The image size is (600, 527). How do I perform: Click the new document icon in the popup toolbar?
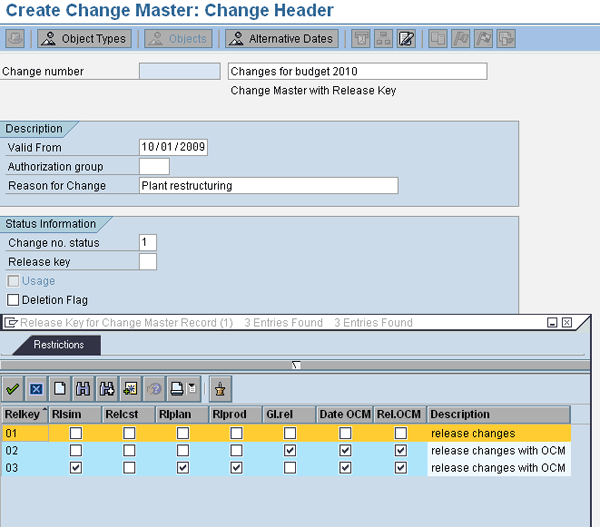pyautogui.click(x=59, y=388)
